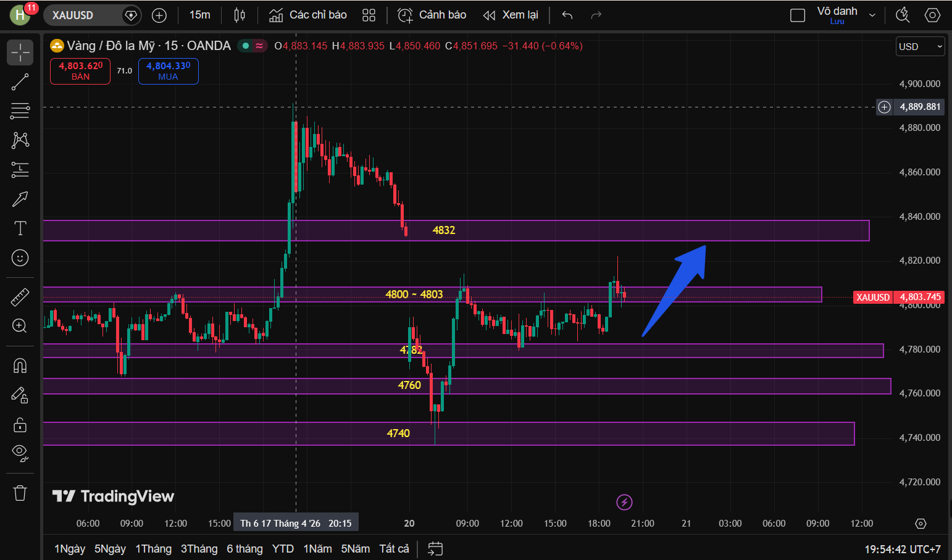952x560 pixels.
Task: Expand the layout management dropdown arrow
Action: point(872,15)
